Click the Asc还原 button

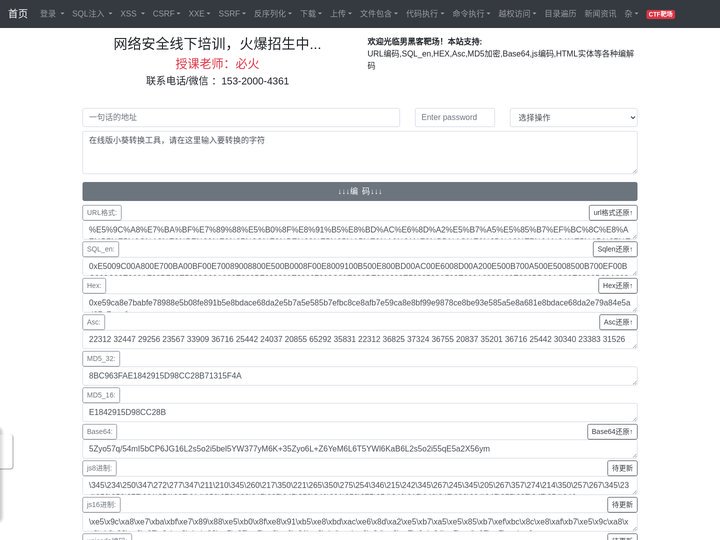click(x=618, y=322)
